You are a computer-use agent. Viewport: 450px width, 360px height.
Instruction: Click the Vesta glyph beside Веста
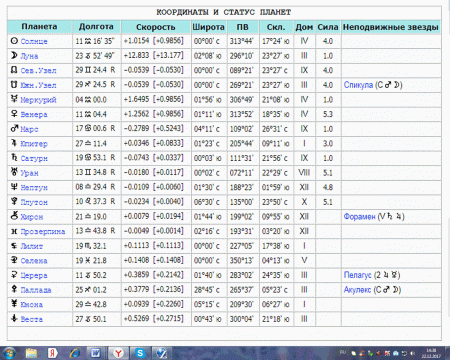[x=14, y=319]
